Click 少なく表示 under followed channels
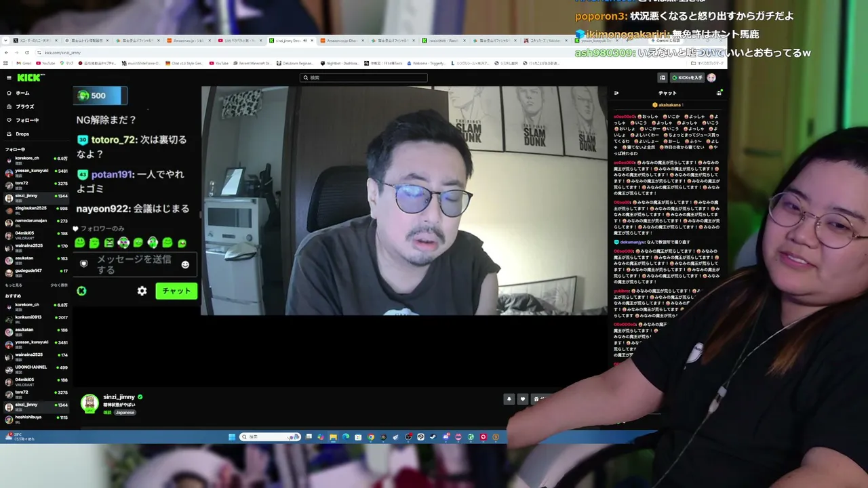 [x=59, y=285]
